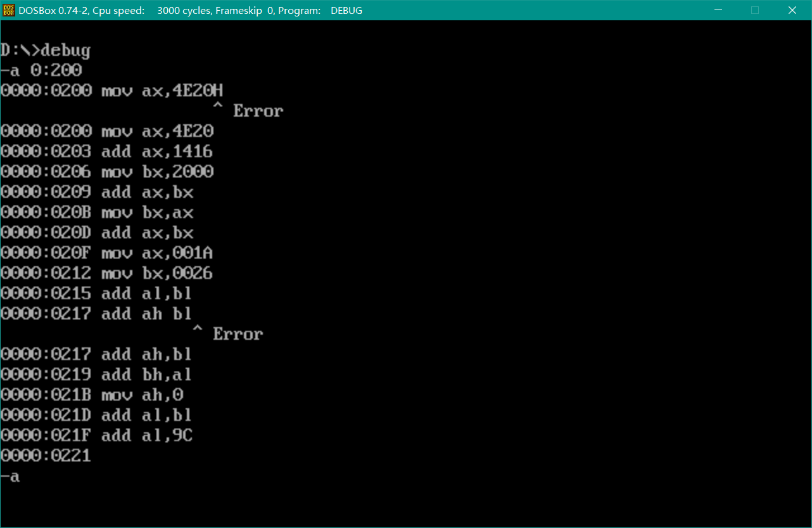Click the line '0000:0203 add ax,1416'

(x=107, y=151)
